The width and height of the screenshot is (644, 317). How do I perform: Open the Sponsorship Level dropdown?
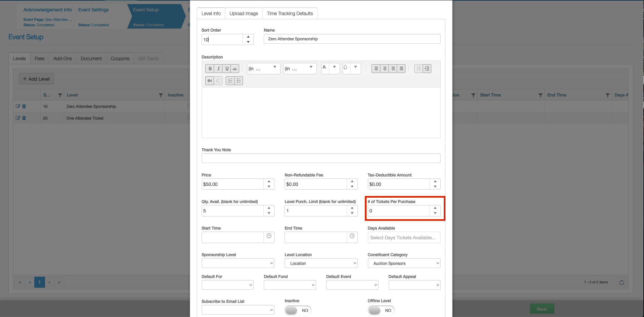[x=238, y=263]
